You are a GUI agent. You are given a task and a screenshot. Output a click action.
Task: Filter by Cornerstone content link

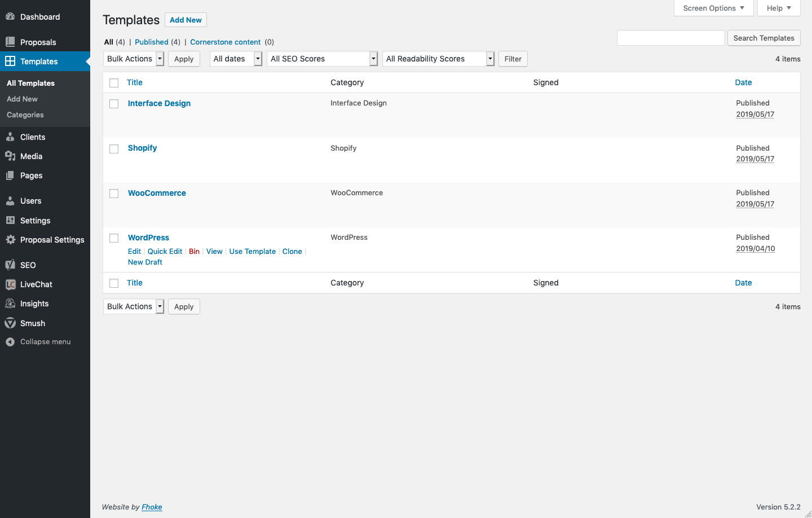(x=226, y=42)
